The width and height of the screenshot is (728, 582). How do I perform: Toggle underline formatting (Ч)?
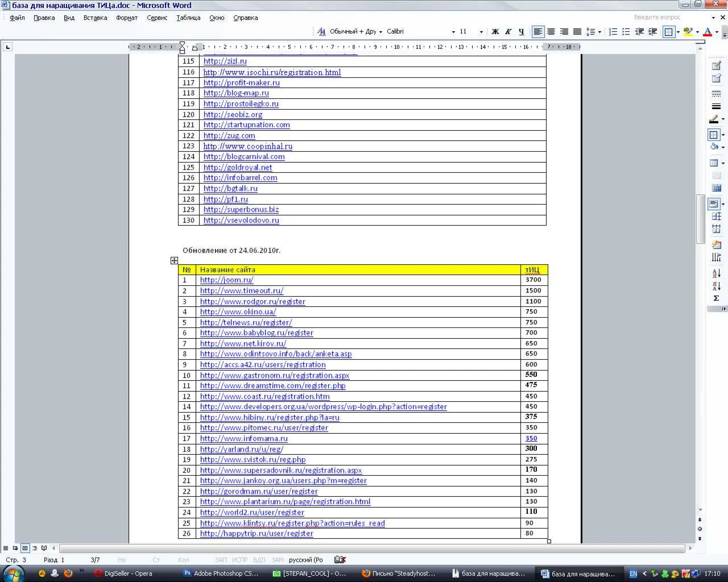[521, 32]
